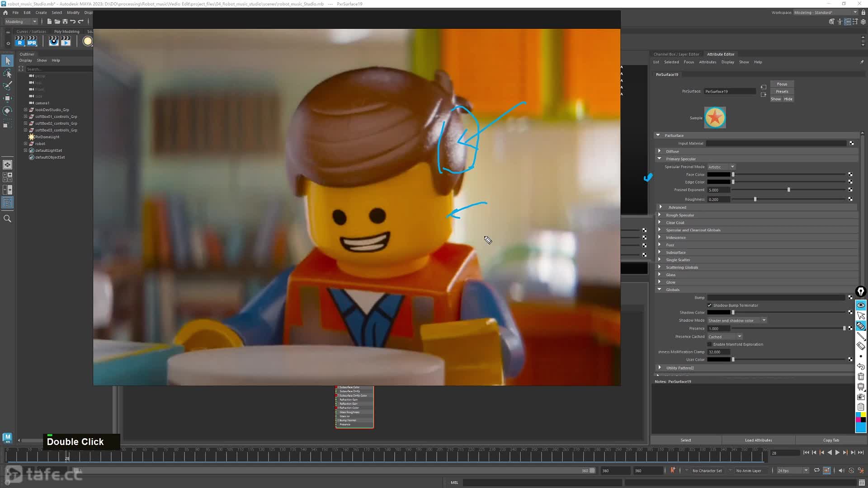Viewport: 868px width, 488px height.
Task: Click the Edge Color swatch
Action: pyautogui.click(x=719, y=182)
